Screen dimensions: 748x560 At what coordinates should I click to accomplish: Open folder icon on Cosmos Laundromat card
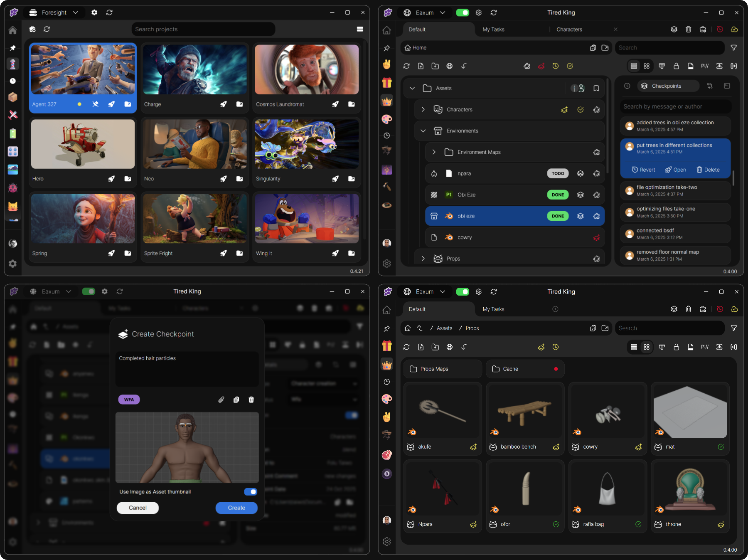[x=352, y=104]
